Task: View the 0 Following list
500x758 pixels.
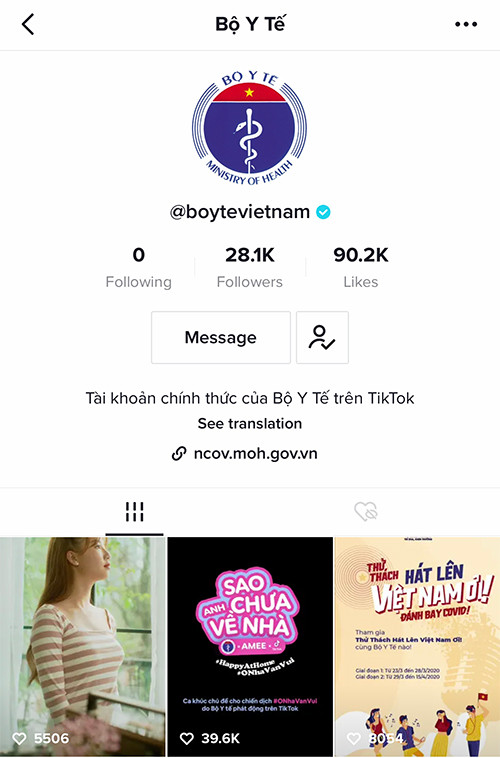Action: pos(139,267)
